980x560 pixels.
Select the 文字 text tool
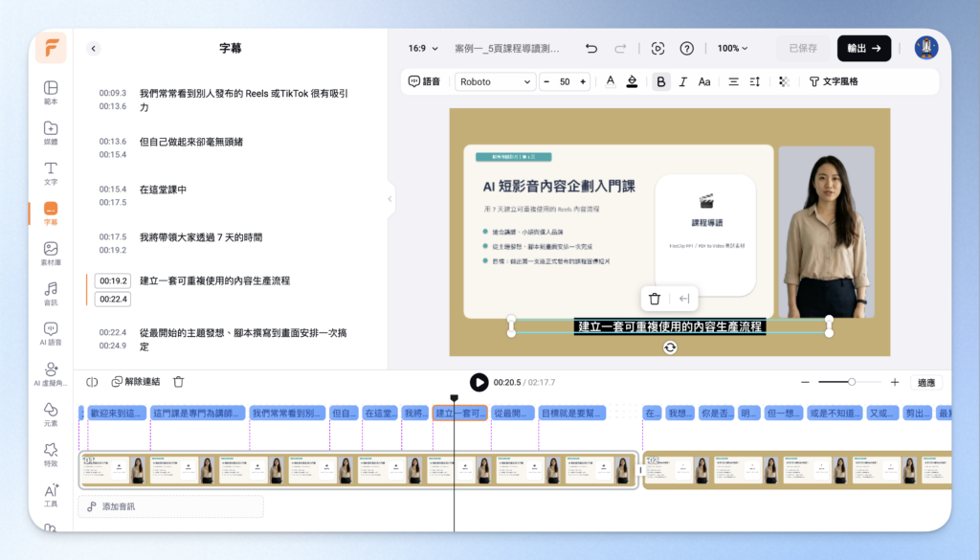51,173
